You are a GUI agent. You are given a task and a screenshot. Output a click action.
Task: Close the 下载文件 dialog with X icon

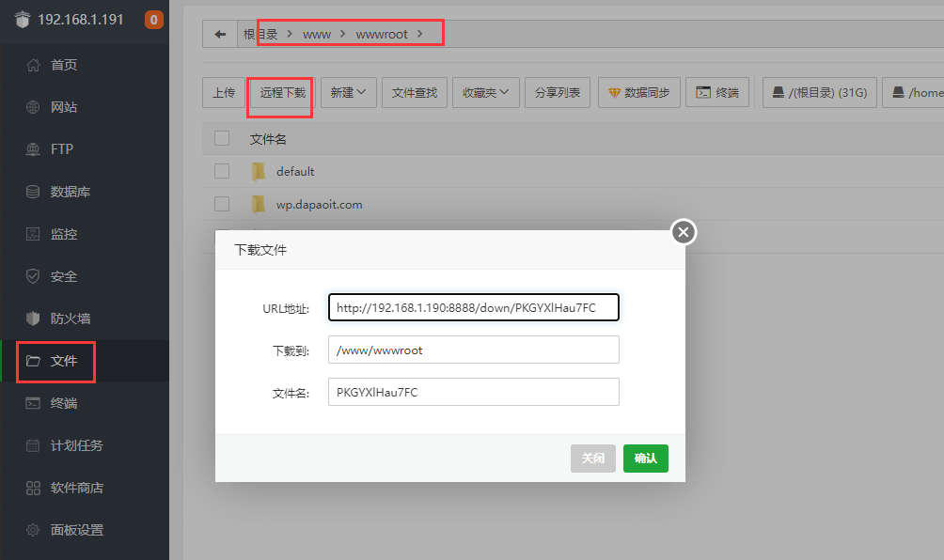(684, 232)
